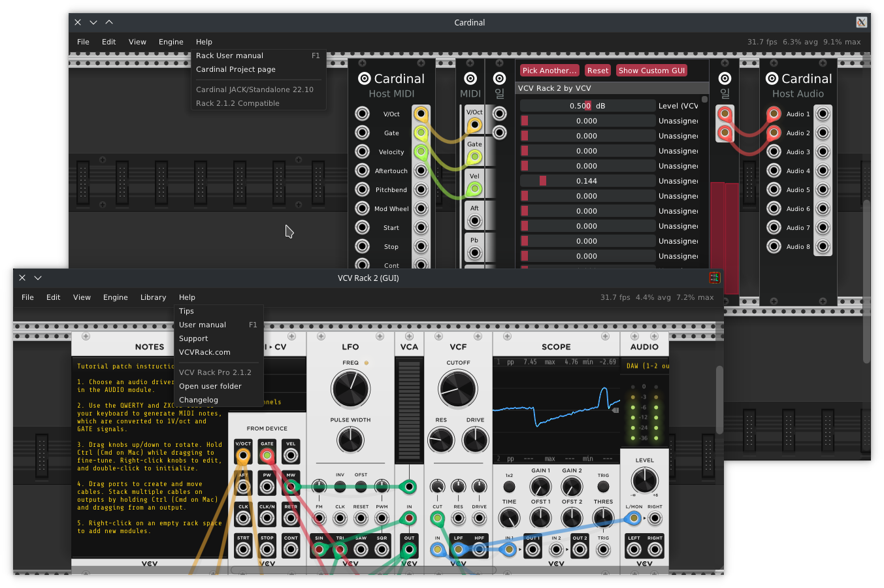This screenshot has height=588, width=884.
Task: Toggle the LFO OFST switch
Action: point(361,486)
